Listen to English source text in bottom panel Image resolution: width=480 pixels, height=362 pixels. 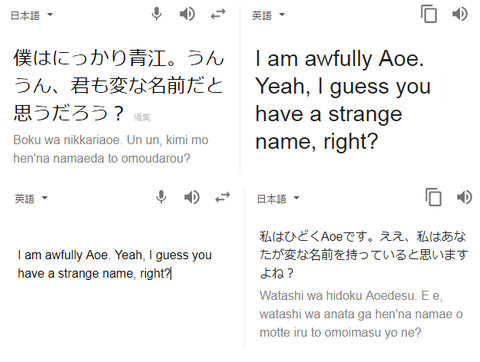click(192, 197)
